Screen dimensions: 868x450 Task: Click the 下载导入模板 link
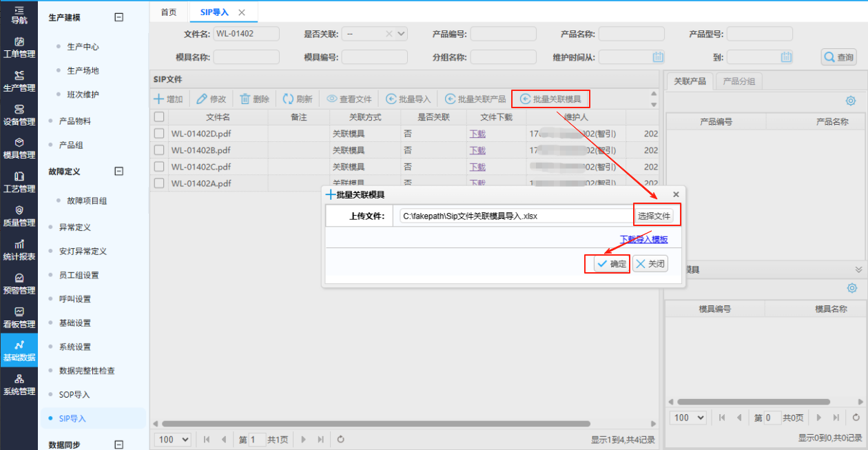[x=643, y=240]
